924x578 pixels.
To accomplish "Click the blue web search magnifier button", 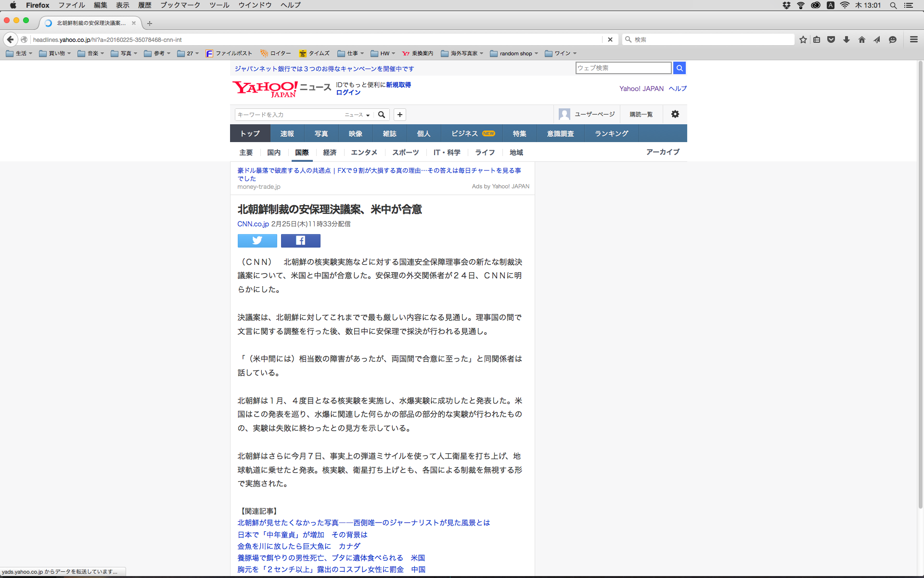I will [679, 68].
